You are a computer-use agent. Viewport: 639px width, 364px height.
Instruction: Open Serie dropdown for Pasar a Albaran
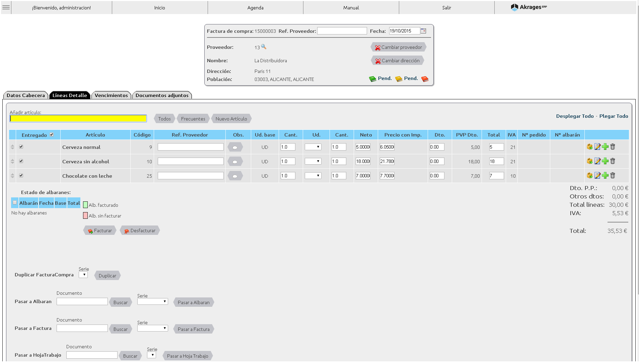point(152,301)
